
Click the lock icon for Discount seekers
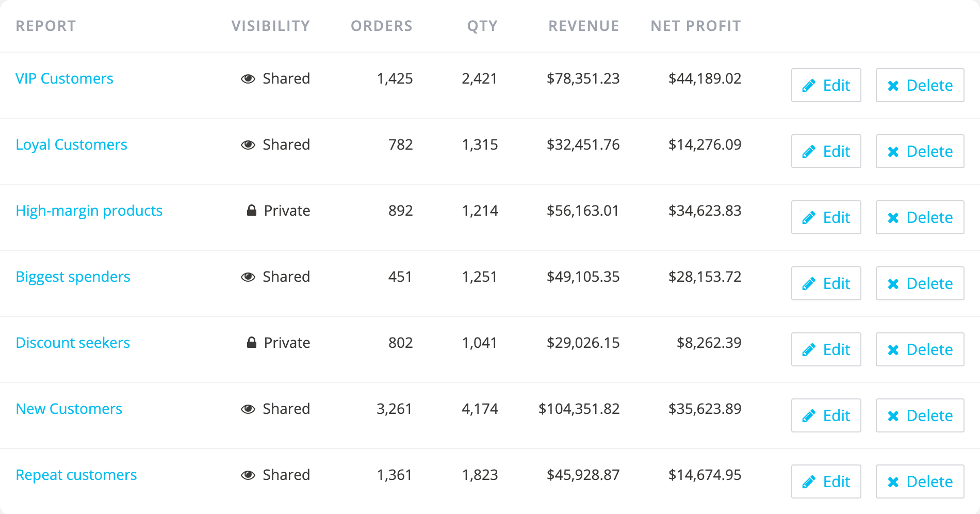(x=252, y=342)
